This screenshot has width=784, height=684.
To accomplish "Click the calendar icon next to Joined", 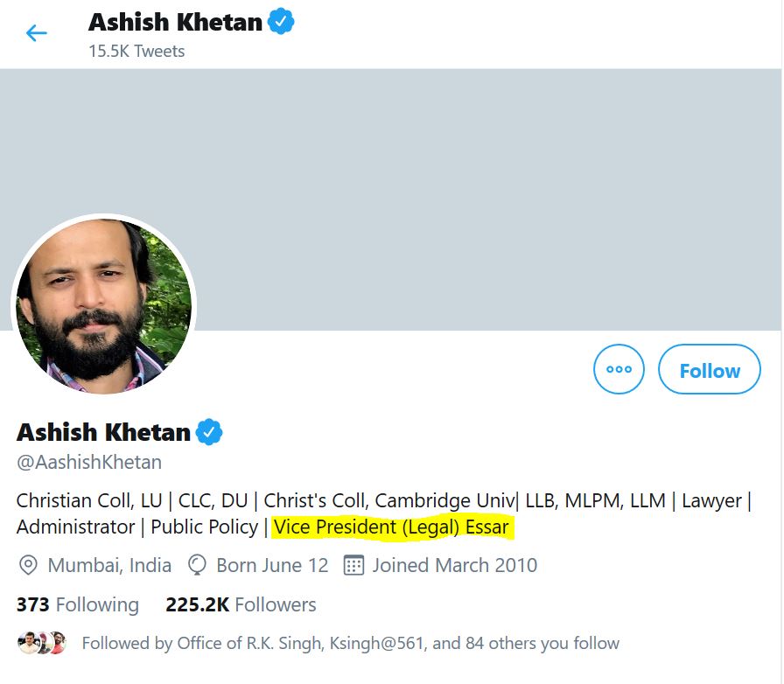I will (353, 565).
